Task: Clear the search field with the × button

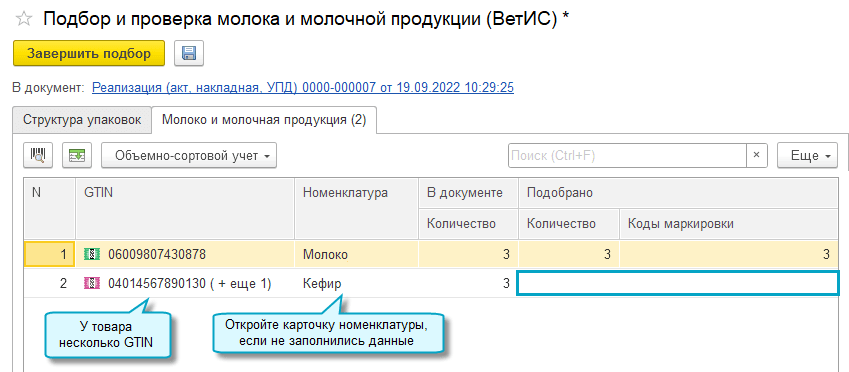Action: point(757,155)
